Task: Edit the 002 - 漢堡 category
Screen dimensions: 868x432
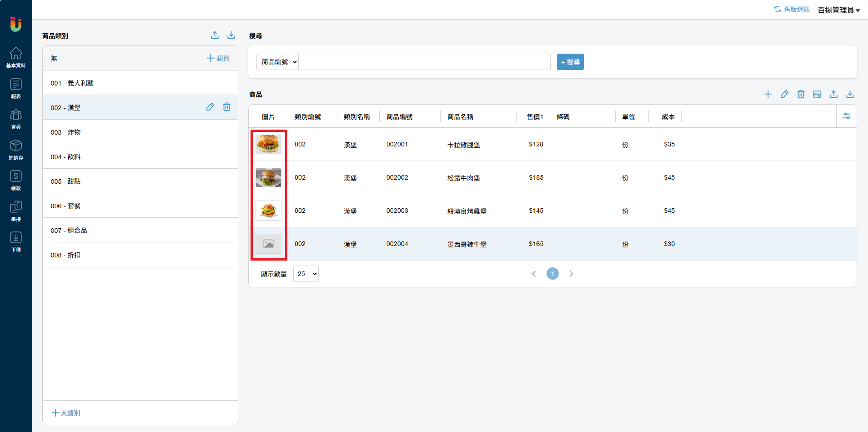Action: click(210, 107)
